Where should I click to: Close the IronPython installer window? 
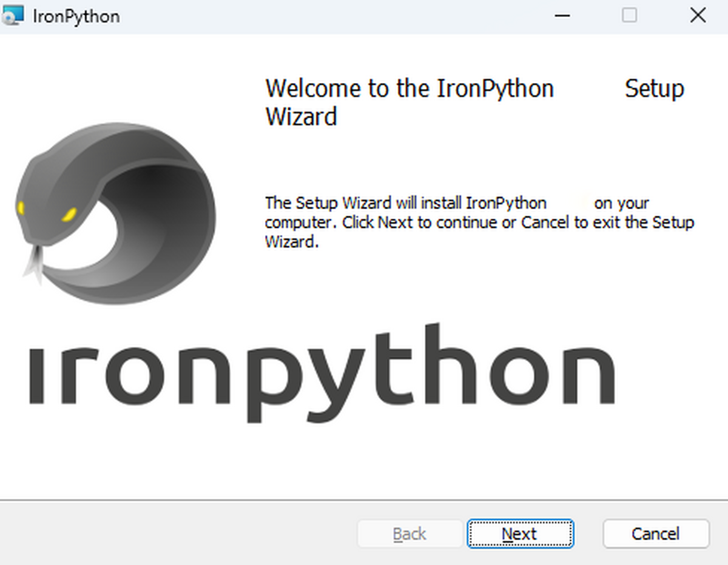point(698,16)
